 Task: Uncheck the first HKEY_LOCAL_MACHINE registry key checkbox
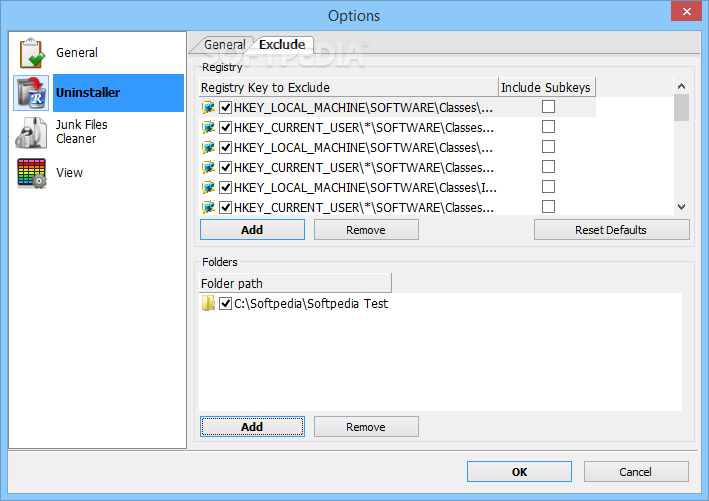pos(225,108)
